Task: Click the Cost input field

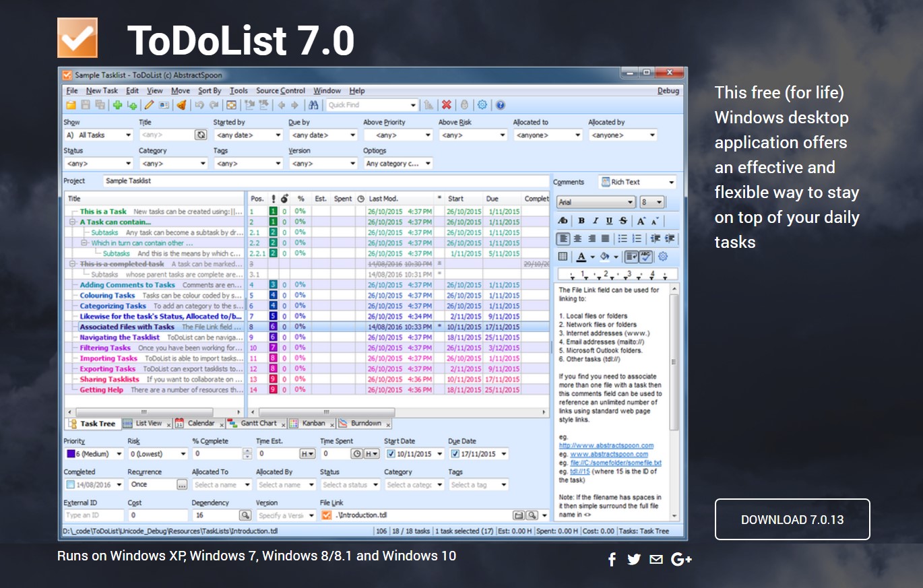Action: 158,515
